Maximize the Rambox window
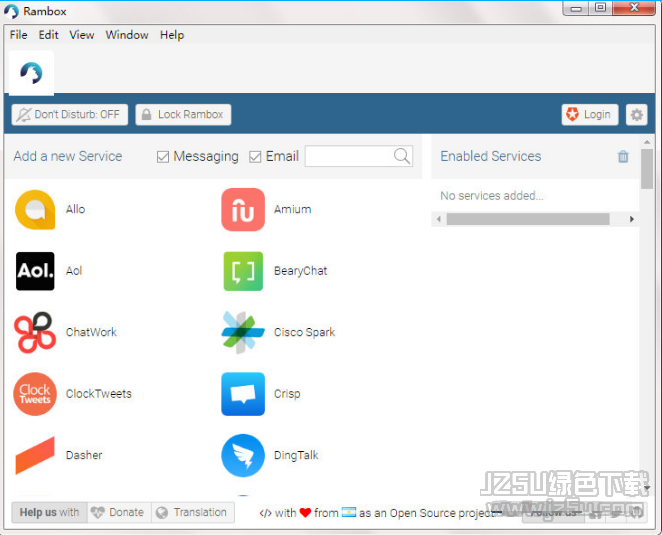 [x=600, y=8]
